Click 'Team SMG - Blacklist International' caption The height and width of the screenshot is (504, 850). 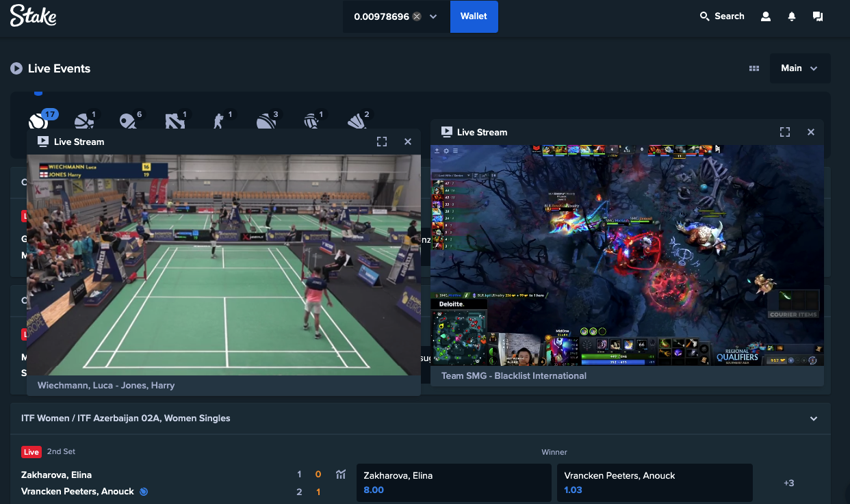(514, 375)
